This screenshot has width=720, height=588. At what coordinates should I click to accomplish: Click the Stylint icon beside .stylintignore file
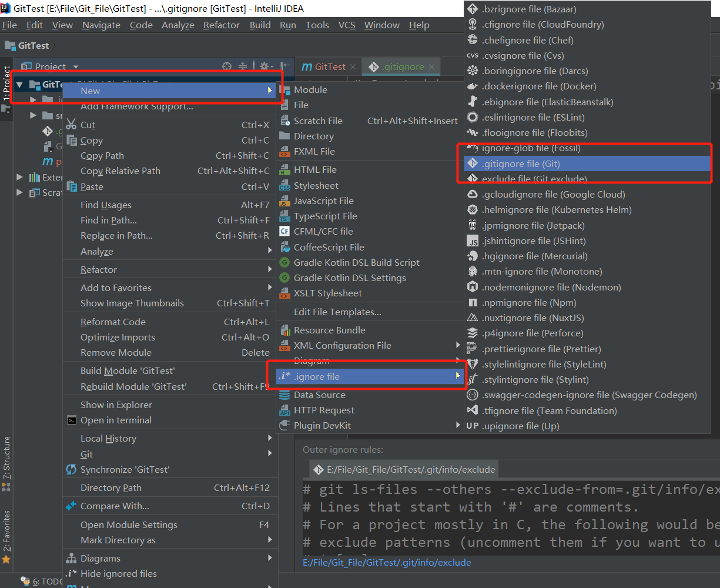(473, 380)
